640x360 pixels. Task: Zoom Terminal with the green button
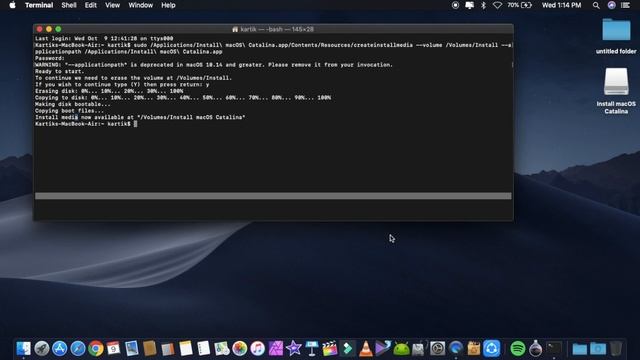[x=58, y=29]
